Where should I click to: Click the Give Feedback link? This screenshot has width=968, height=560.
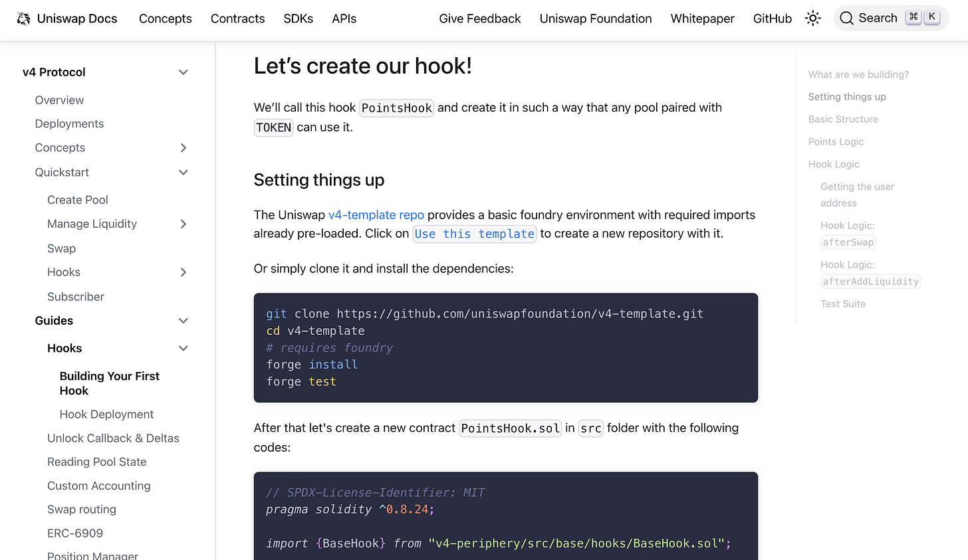pos(480,19)
